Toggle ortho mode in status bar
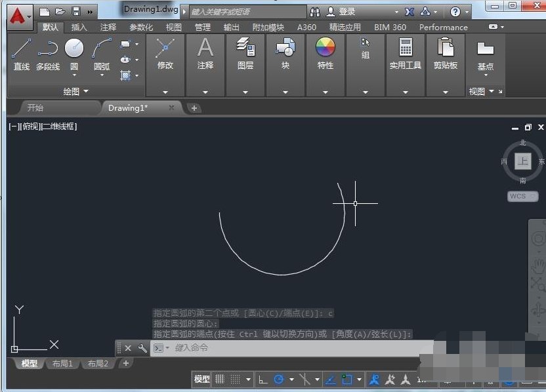546x392 pixels. pyautogui.click(x=262, y=379)
